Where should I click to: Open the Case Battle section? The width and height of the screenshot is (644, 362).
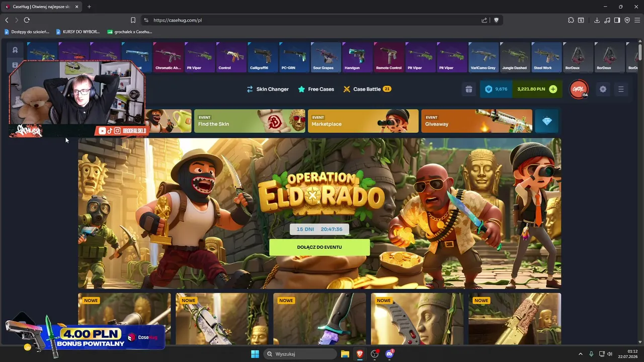[x=367, y=89]
